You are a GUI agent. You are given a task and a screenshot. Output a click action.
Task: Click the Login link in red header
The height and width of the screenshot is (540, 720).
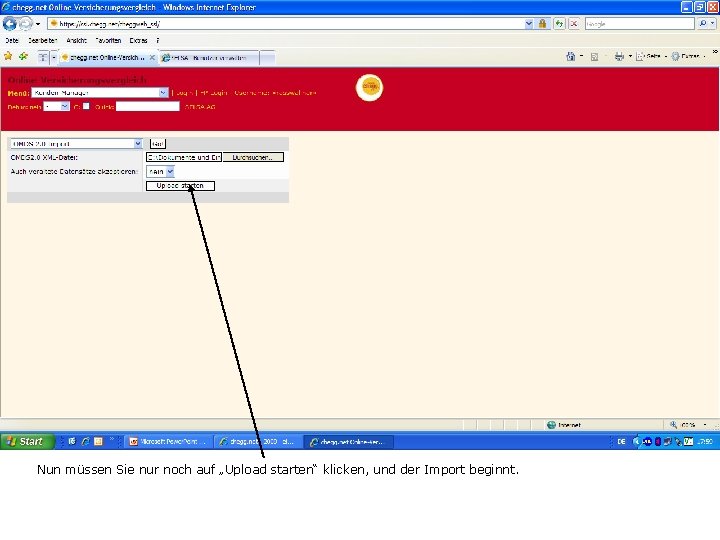(x=184, y=93)
